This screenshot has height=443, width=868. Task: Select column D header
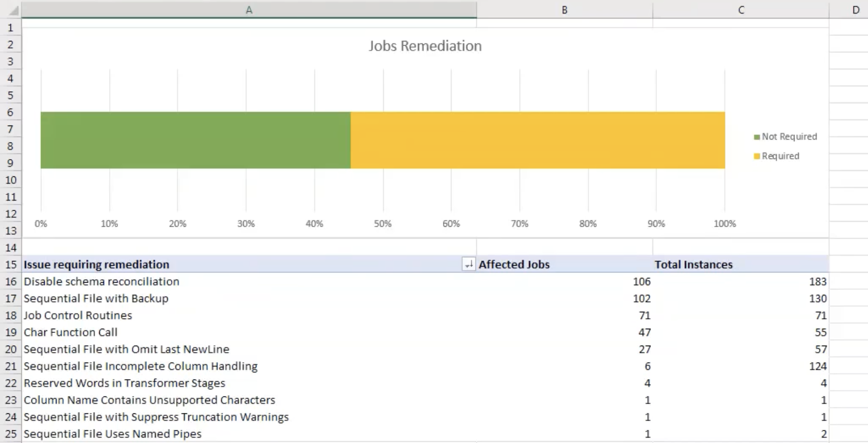coord(855,10)
